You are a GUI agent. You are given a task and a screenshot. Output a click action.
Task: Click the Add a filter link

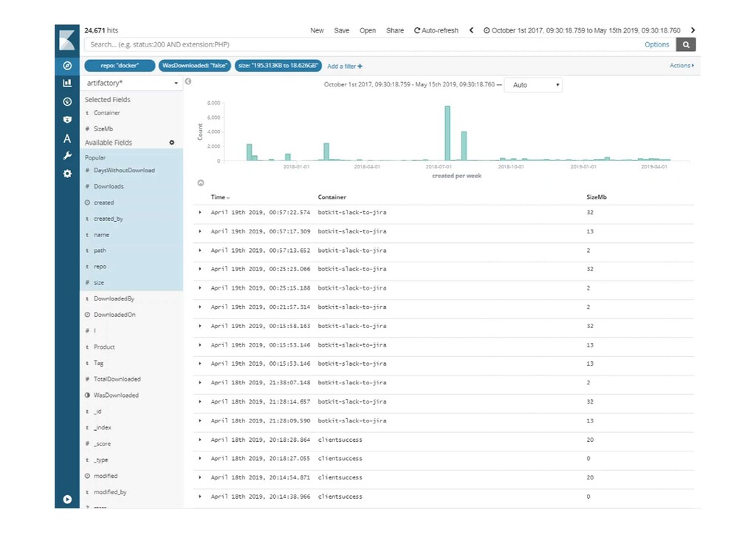(345, 67)
